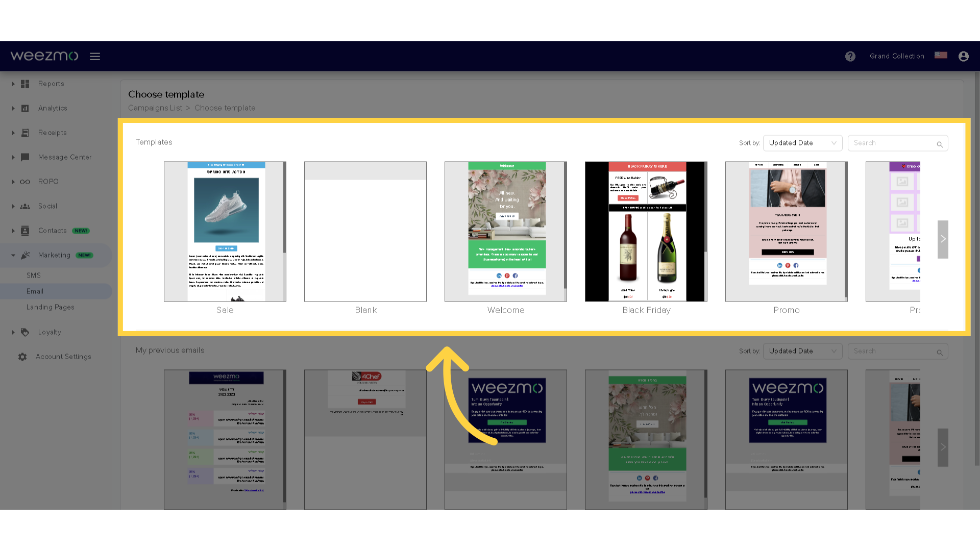Open the Message Center menu item
Viewport: 980px width, 551px height.
click(x=65, y=157)
